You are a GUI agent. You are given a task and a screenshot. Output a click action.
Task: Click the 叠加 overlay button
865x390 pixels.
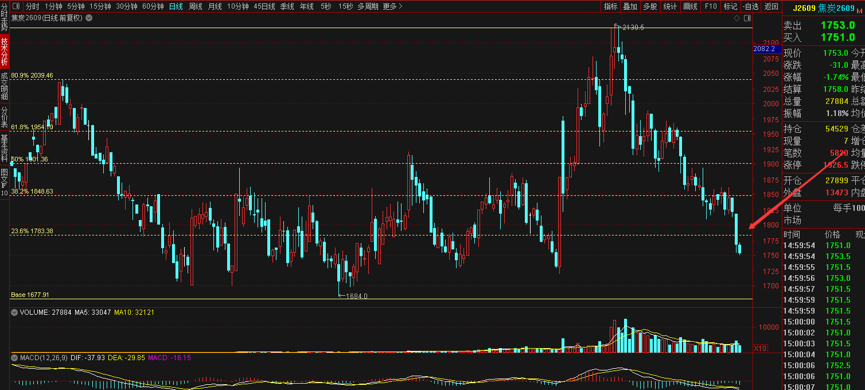coord(629,7)
